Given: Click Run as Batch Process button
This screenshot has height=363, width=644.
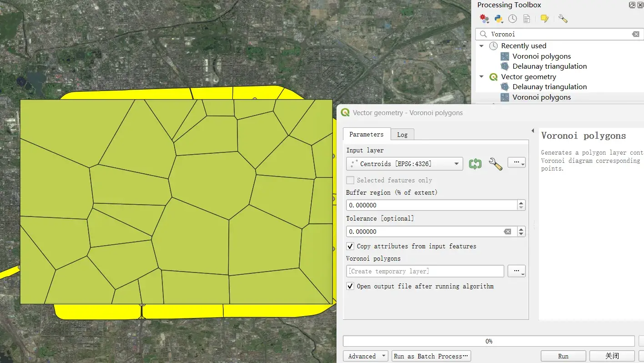Looking at the screenshot, I should click(x=431, y=356).
